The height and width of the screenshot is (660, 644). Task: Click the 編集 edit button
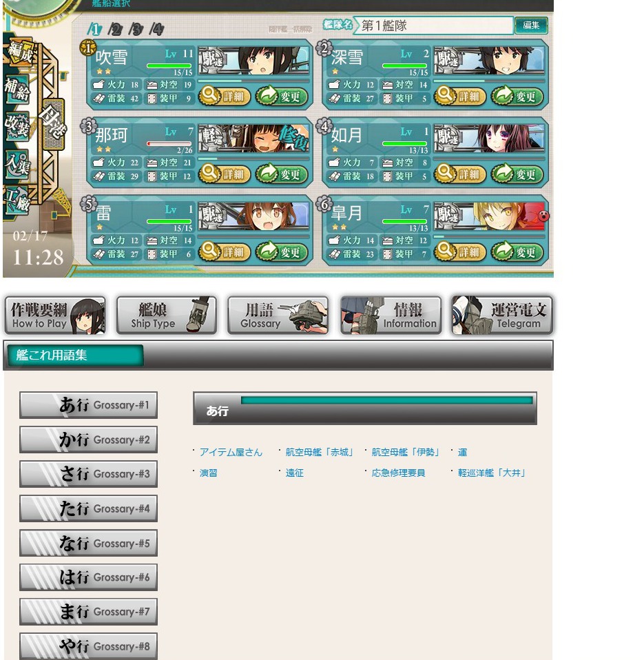click(531, 25)
